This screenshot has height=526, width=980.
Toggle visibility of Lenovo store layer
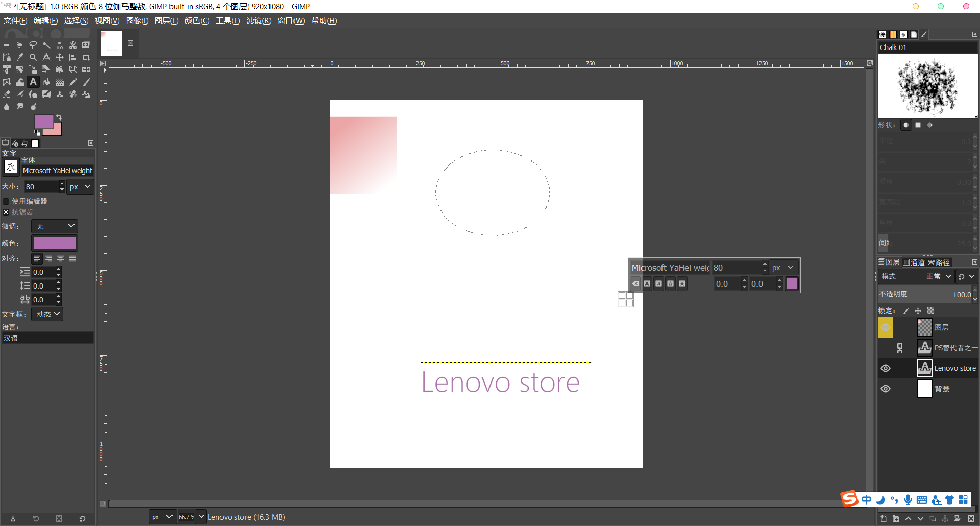(x=886, y=368)
